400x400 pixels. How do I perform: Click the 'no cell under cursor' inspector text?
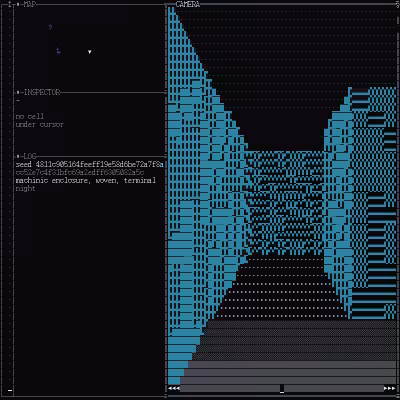[39, 120]
